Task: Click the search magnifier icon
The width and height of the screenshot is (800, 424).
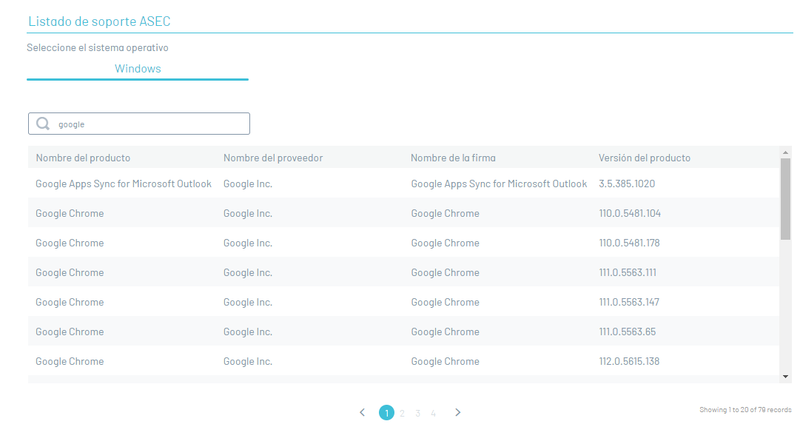Action: point(43,123)
